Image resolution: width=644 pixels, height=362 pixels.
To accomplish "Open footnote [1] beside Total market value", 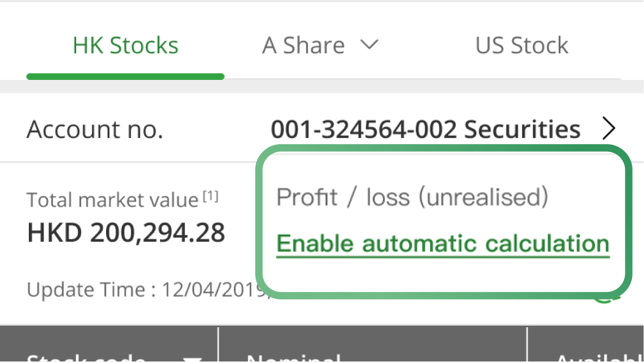I will (210, 197).
